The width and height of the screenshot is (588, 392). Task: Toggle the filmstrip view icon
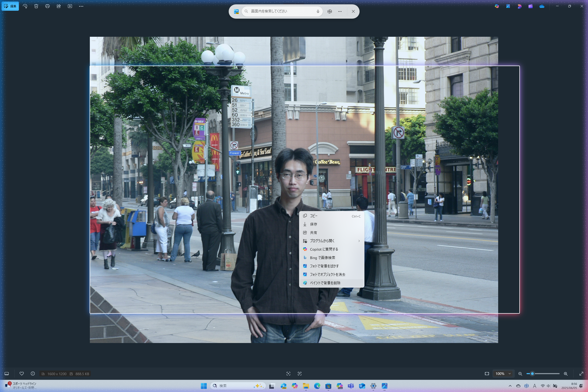7,374
